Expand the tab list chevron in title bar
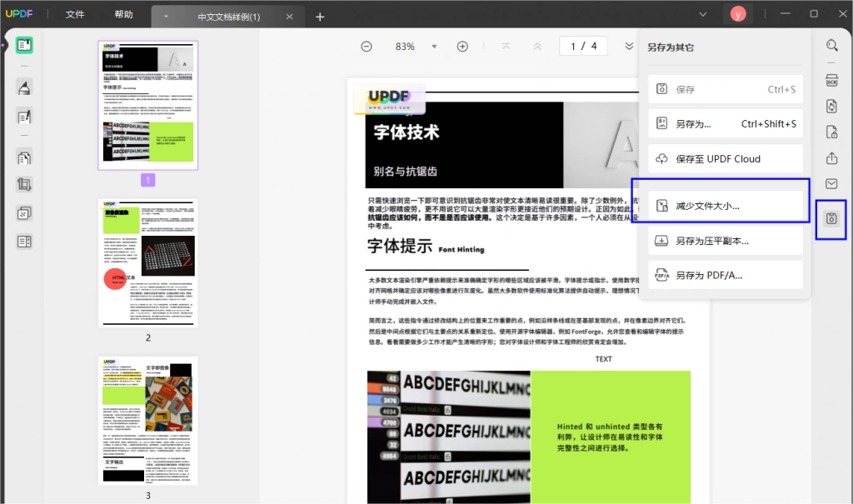Viewport: 853px width, 504px height. coord(703,15)
